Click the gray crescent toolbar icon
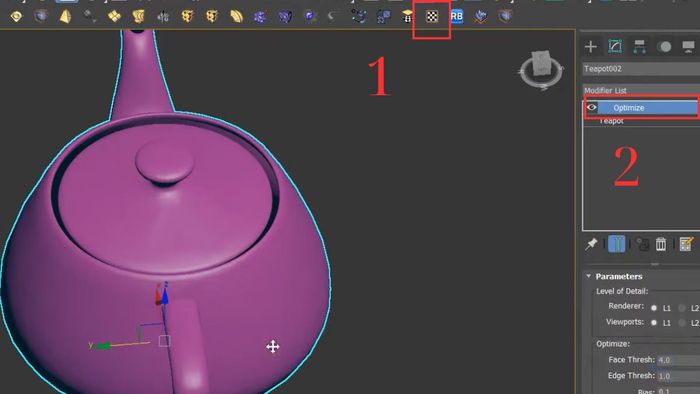This screenshot has width=700, height=394. [x=332, y=17]
